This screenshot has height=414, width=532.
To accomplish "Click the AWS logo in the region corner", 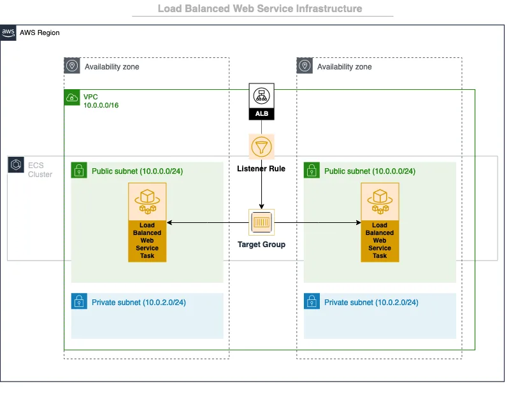I will (8, 32).
